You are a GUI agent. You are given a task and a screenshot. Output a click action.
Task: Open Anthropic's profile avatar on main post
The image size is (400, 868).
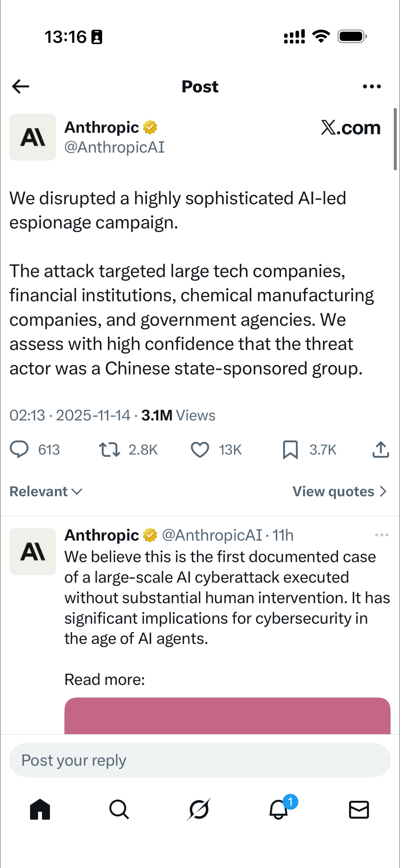coord(33,137)
